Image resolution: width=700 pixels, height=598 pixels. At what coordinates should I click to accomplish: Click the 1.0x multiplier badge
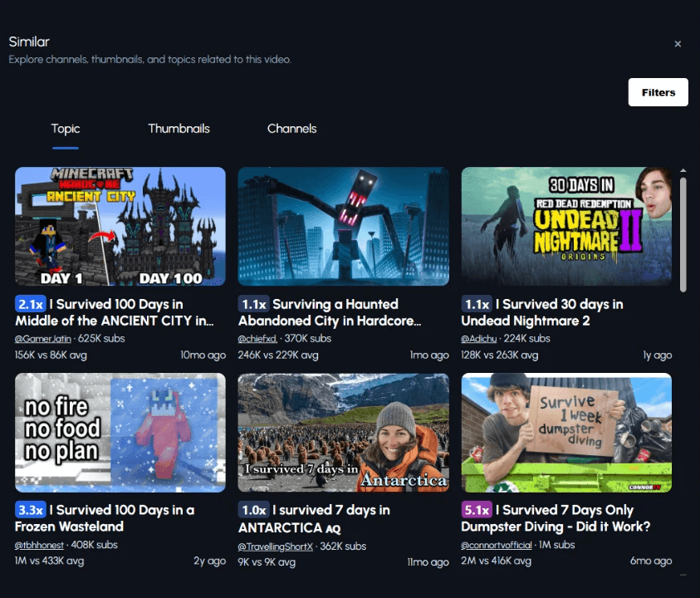click(x=253, y=510)
